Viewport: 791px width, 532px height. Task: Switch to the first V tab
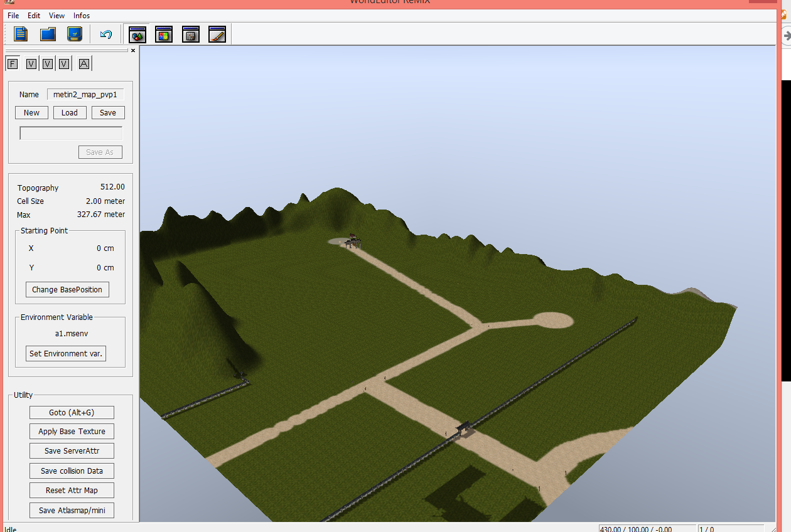(x=31, y=63)
